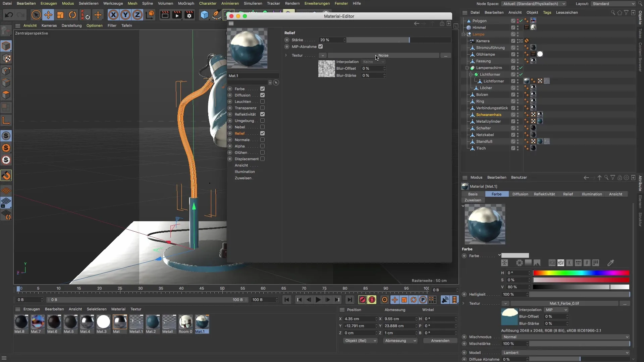
Task: Select Texture mode icon in left toolbar
Action: [6, 58]
